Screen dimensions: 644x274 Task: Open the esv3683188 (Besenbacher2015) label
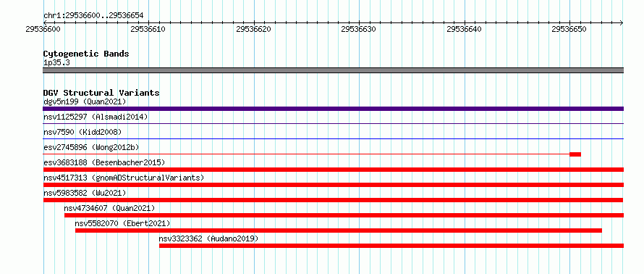(x=104, y=162)
